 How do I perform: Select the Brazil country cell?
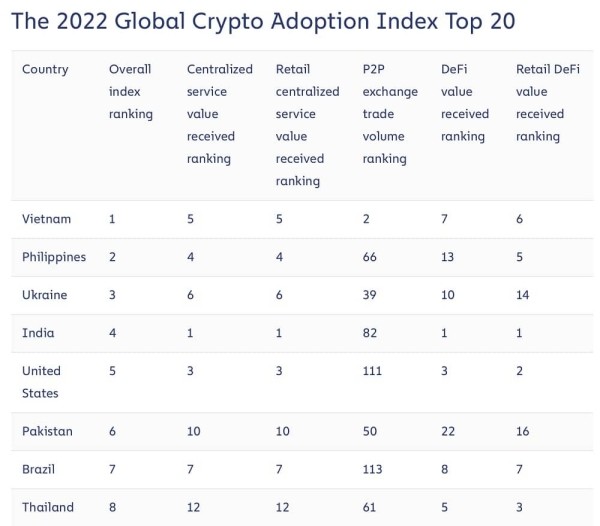(40, 468)
